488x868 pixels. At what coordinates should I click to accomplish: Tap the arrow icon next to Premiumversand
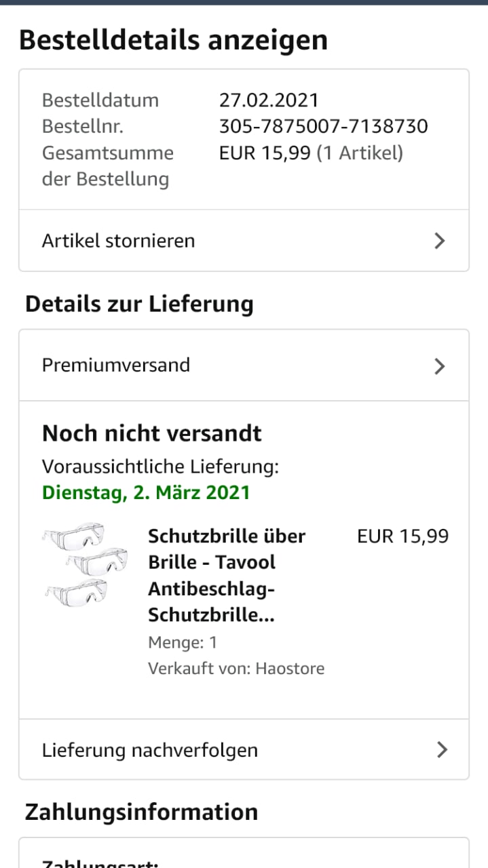click(x=440, y=366)
